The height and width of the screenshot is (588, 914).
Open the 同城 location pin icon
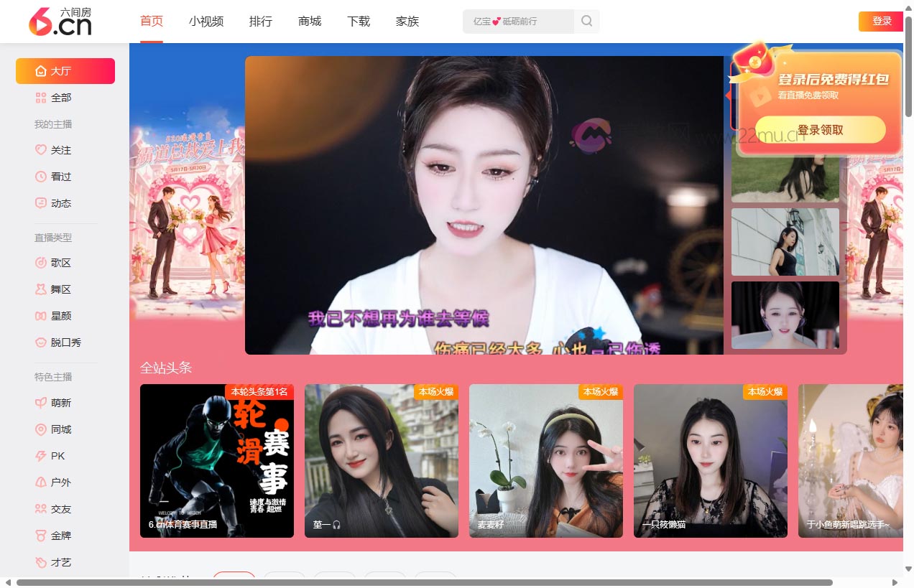click(x=41, y=429)
